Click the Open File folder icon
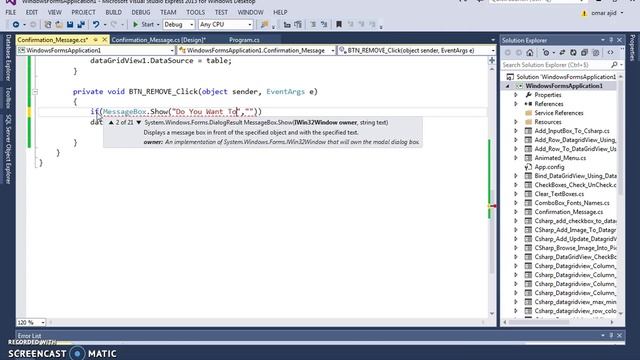Image resolution: width=640 pixels, height=360 pixels. click(x=59, y=25)
